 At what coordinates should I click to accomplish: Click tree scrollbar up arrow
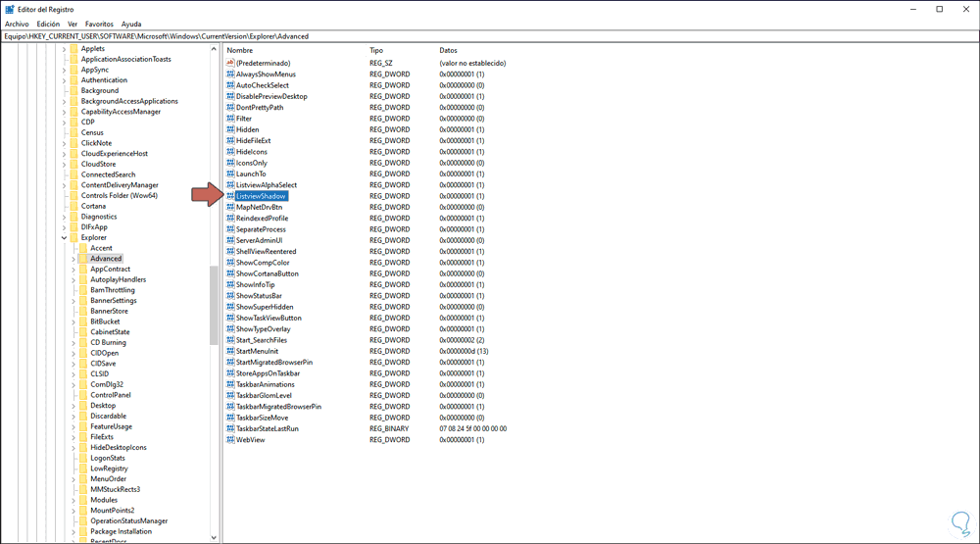pos(214,49)
